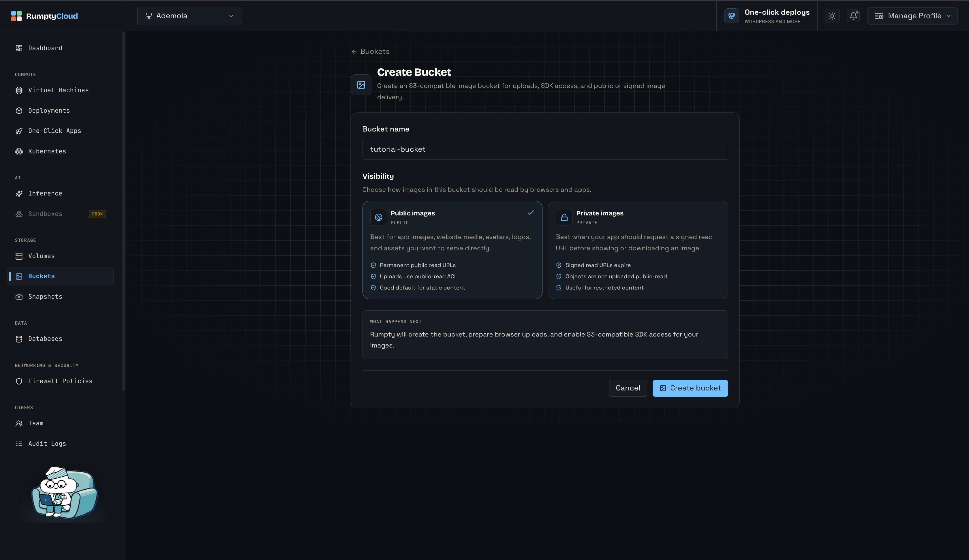969x560 pixels.
Task: Toggle the light/dark theme sun icon
Action: [x=832, y=16]
